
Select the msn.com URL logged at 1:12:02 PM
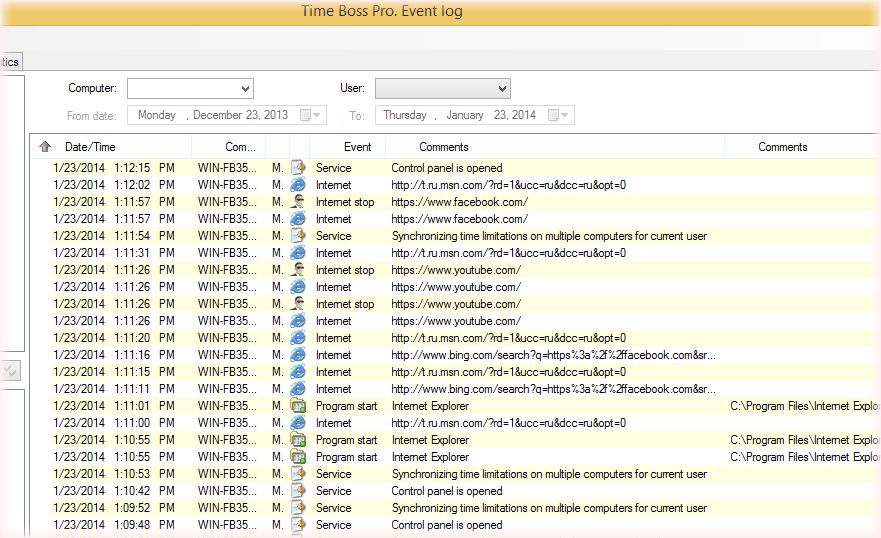tap(508, 185)
